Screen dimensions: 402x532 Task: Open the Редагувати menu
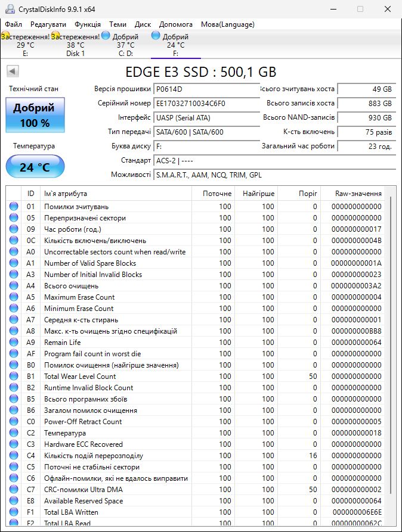click(48, 24)
